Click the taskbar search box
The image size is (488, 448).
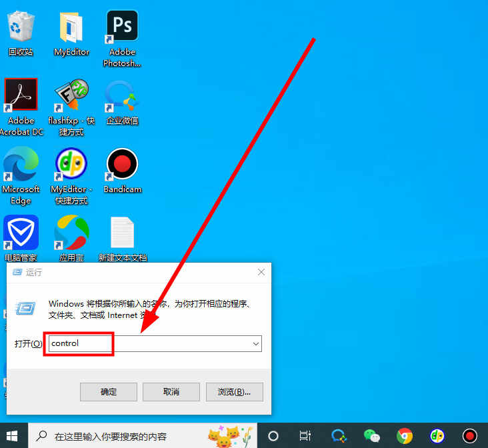(x=133, y=436)
